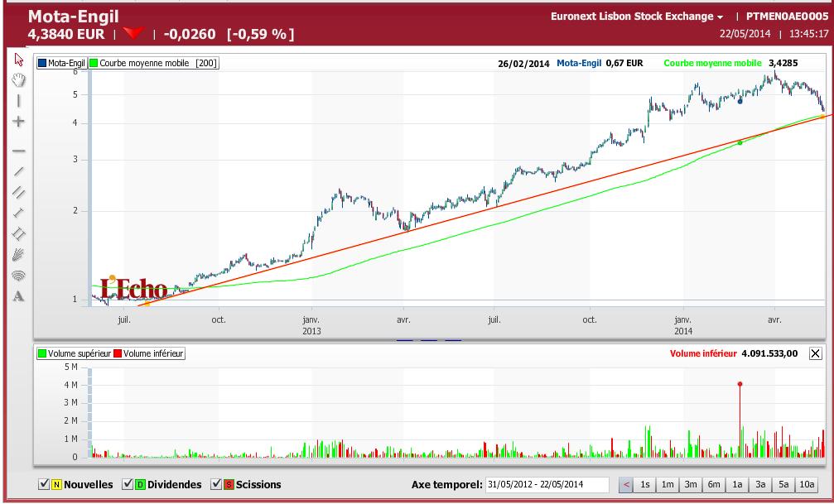Click the blue marker on price curve
This screenshot has width=834, height=504.
coord(740,101)
